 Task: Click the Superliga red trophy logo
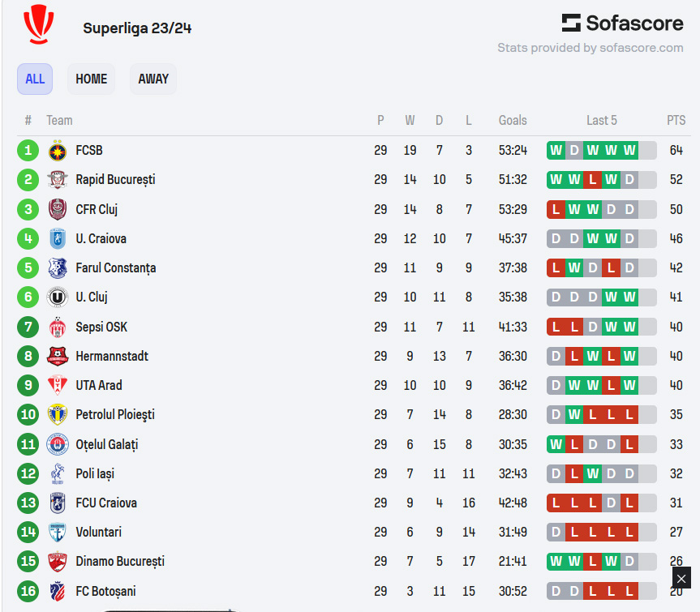point(39,24)
